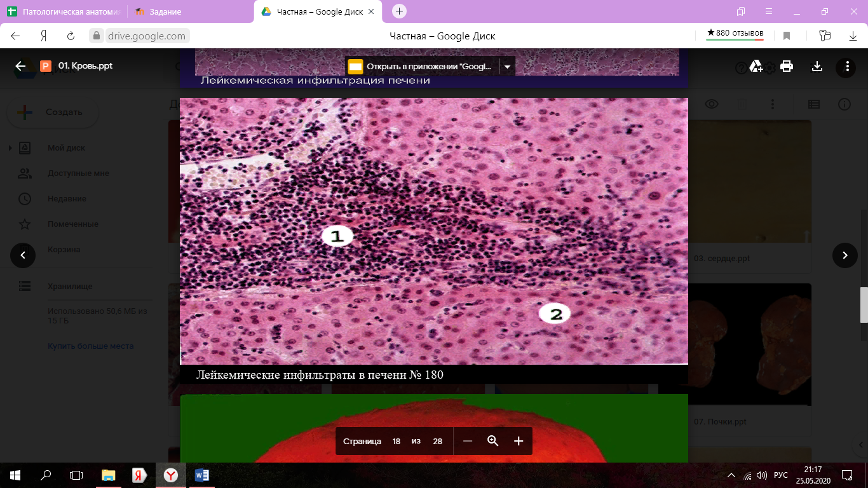The image size is (868, 488).
Task: Click the 07. Почки.ppt file behind preview
Action: (720, 421)
